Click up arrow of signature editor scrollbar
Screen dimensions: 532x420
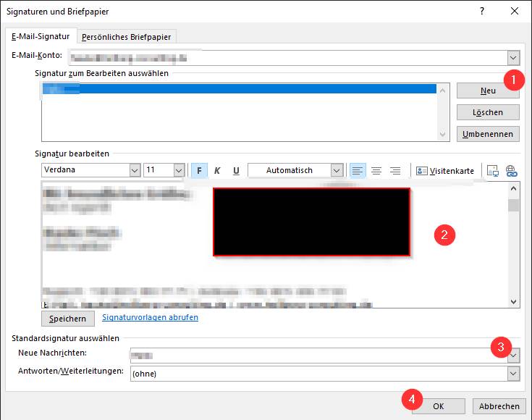coord(514,188)
